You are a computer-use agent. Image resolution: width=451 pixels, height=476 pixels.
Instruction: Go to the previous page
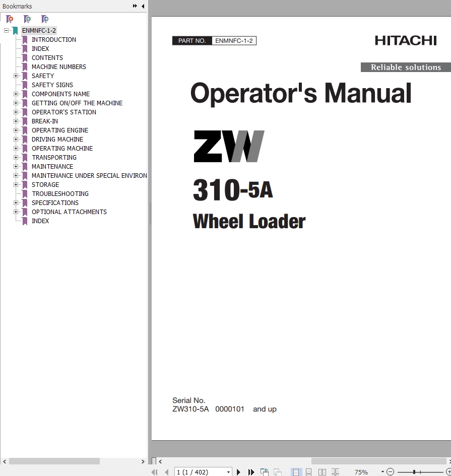click(167, 472)
